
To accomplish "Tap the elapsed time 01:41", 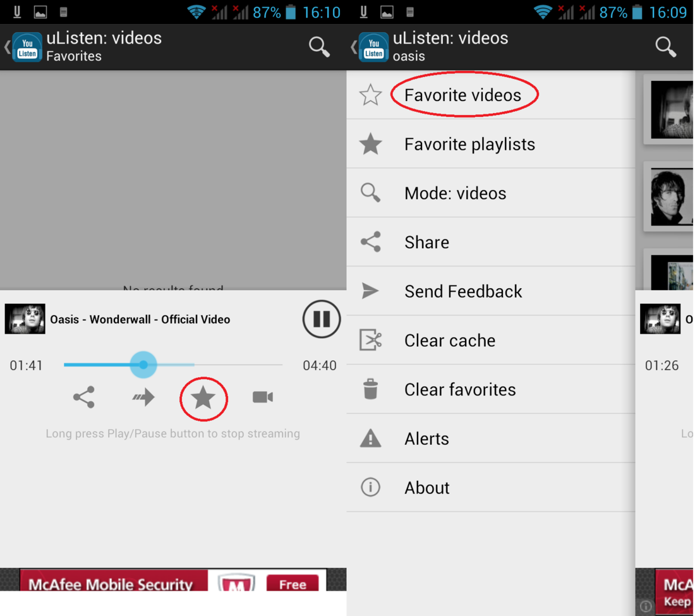I will 26,366.
